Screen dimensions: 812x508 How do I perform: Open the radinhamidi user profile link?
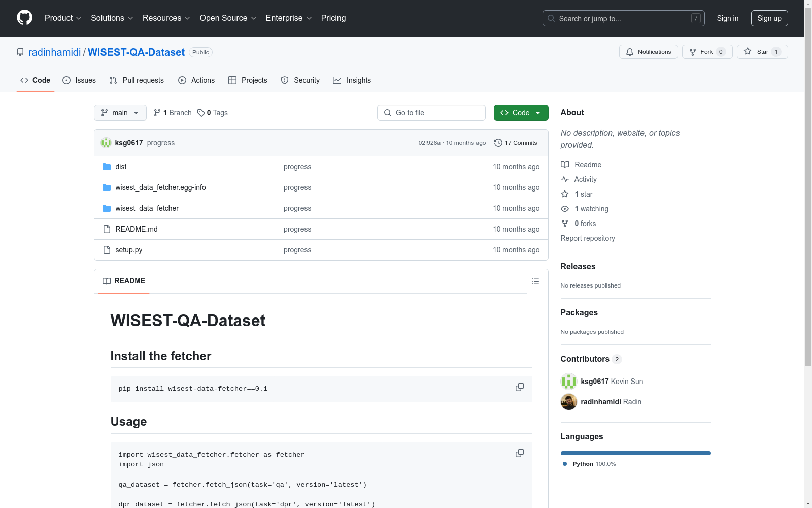pyautogui.click(x=55, y=52)
